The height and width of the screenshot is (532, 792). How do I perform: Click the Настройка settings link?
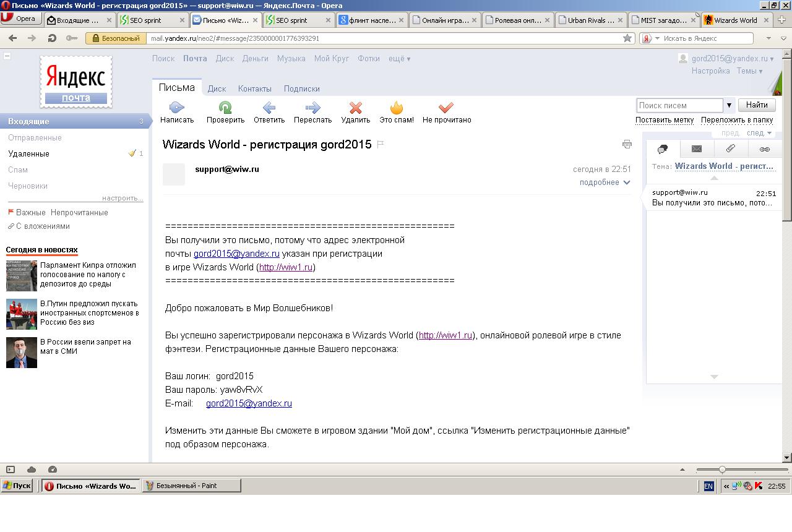pos(710,71)
